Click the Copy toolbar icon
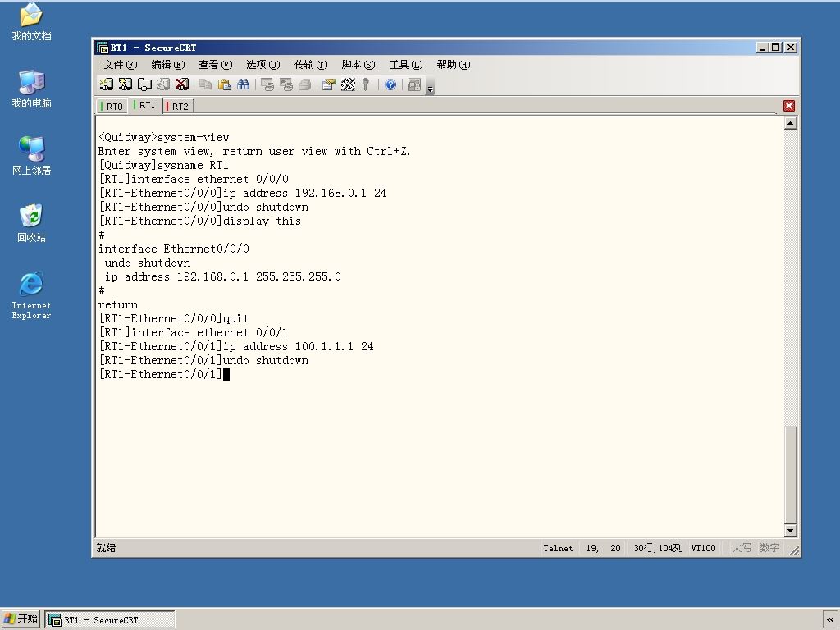 205,84
